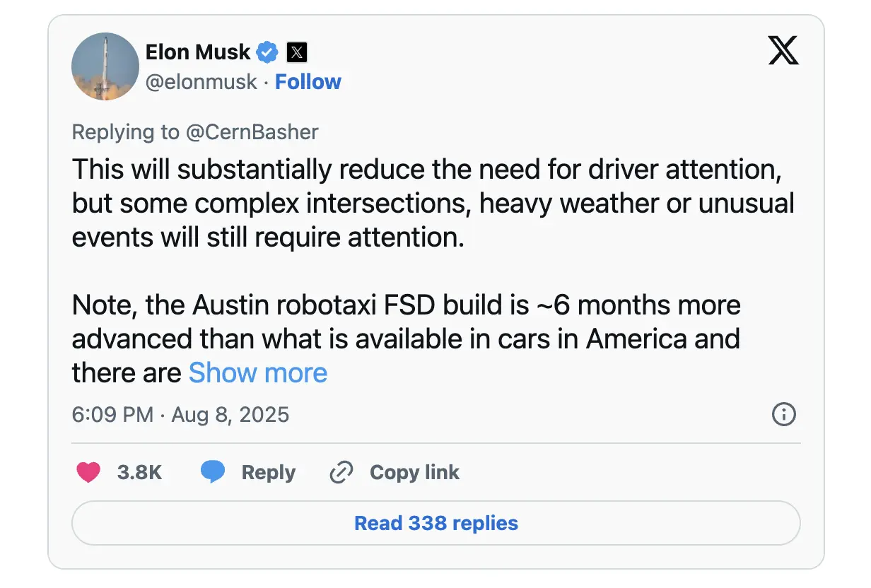Screen dimensions: 871x588
Task: Expand tweet with Show more
Action: (257, 372)
